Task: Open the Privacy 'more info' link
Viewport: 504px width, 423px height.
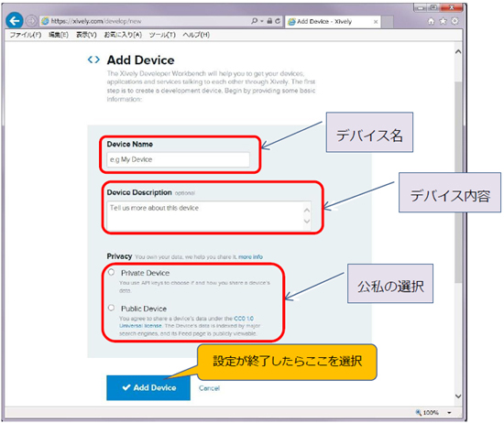Action: click(250, 257)
